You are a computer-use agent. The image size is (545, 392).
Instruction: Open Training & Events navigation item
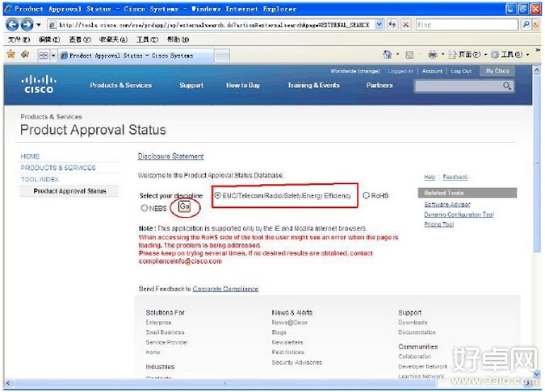point(313,85)
